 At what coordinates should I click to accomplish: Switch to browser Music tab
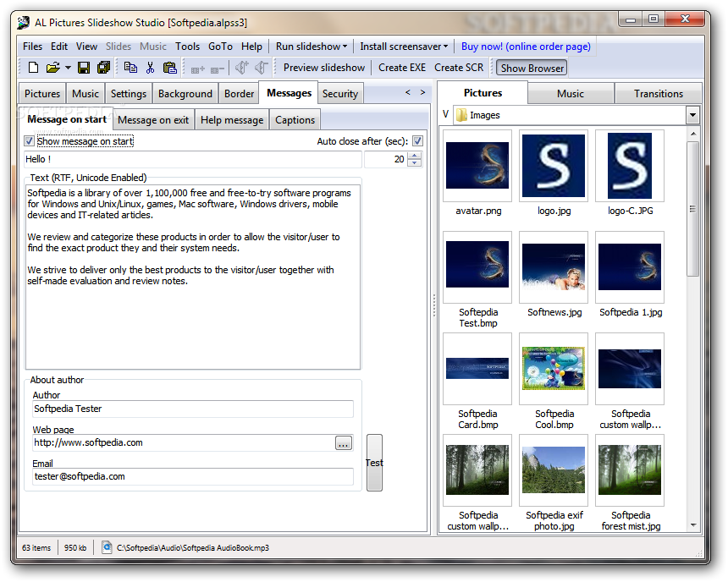571,94
